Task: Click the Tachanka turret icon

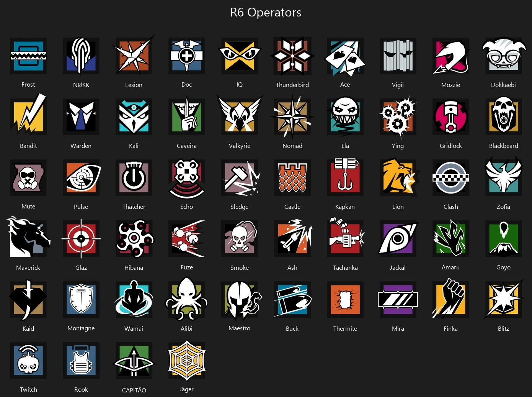Action: 346,238
